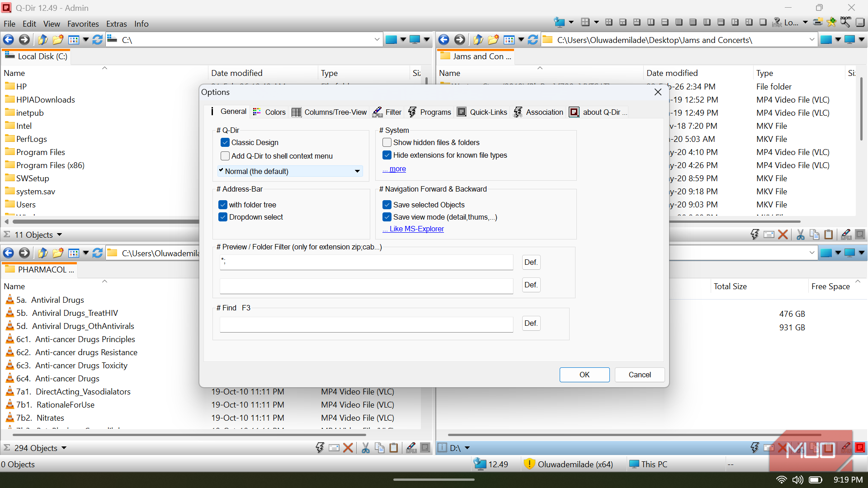This screenshot has height=488, width=868.
Task: Click the Like MS-Explorer link
Action: (x=413, y=229)
